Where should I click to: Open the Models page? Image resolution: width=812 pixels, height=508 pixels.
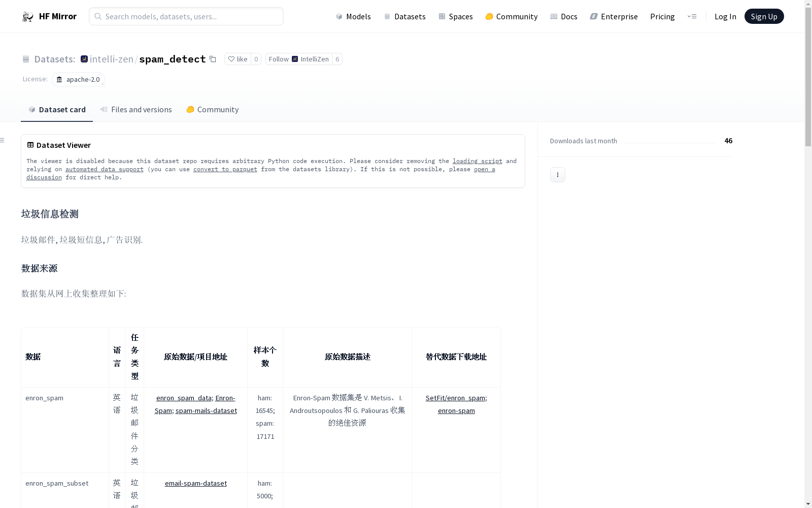point(353,16)
